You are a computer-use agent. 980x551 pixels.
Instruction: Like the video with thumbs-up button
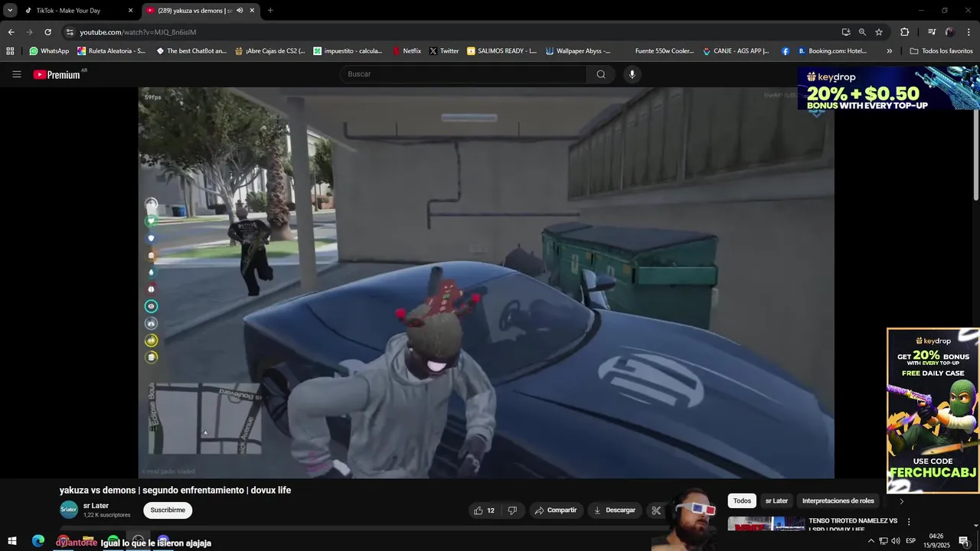coord(485,510)
